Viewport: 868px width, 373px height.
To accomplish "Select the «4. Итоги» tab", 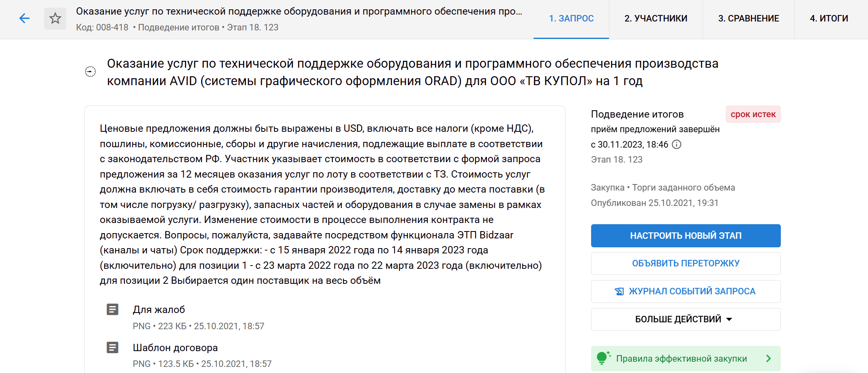I will click(x=829, y=19).
